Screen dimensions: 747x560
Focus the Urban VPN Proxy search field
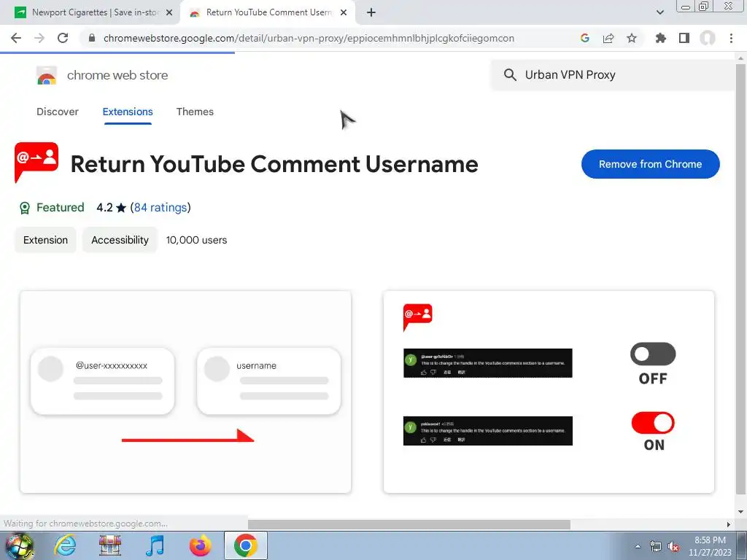pos(614,75)
